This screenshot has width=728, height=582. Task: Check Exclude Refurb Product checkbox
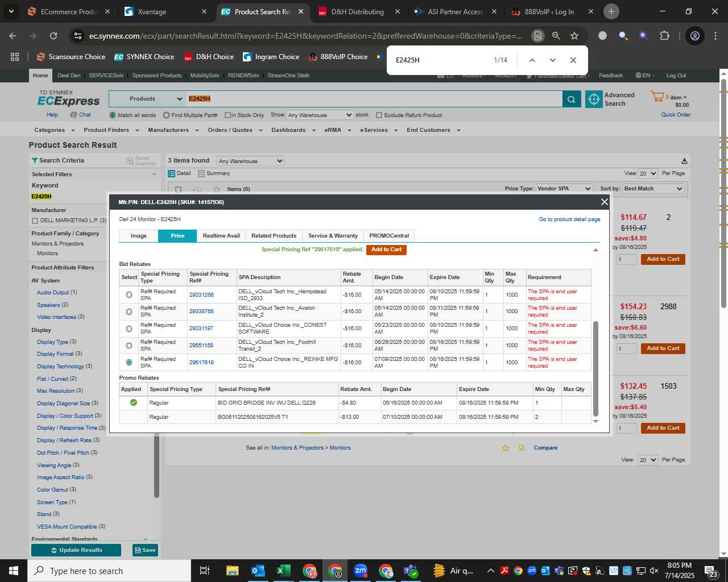coord(379,115)
